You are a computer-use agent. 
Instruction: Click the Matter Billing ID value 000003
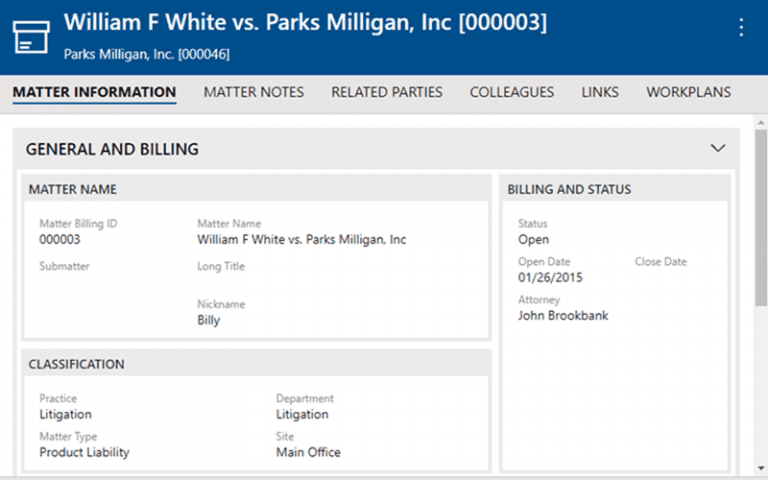pos(60,240)
